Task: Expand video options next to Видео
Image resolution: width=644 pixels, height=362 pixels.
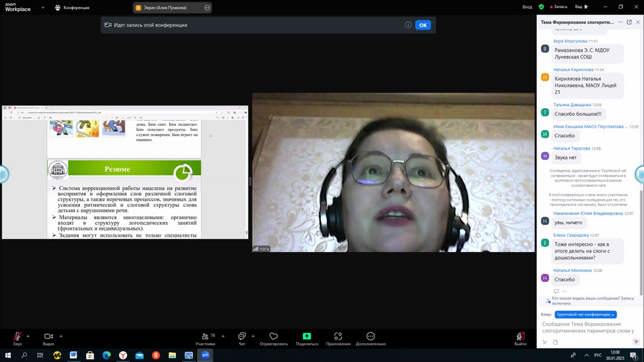Action: (x=61, y=337)
